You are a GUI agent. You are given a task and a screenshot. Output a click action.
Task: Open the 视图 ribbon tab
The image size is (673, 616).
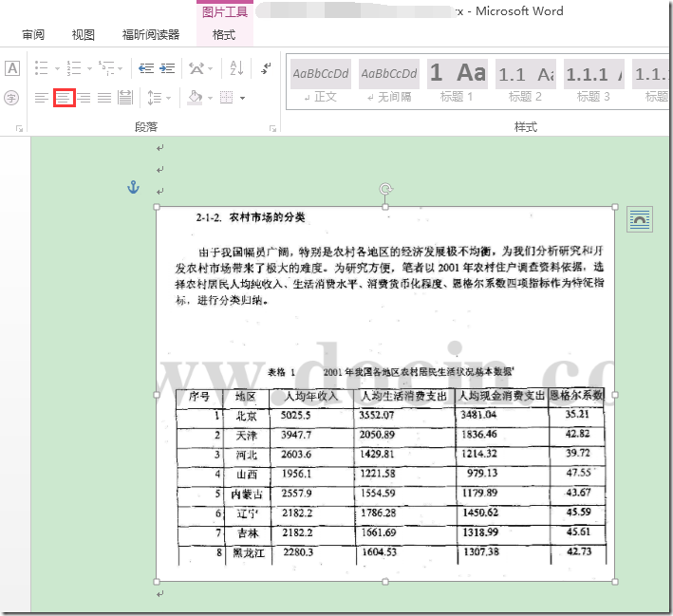point(83,35)
